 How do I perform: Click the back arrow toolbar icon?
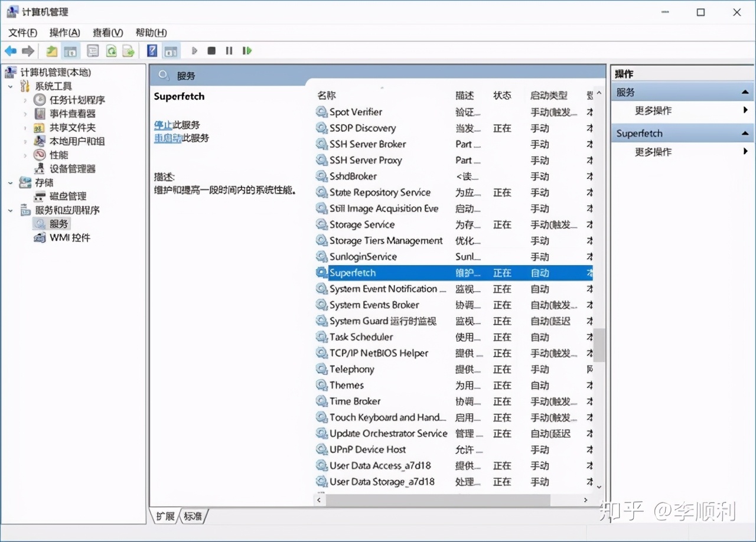point(11,51)
